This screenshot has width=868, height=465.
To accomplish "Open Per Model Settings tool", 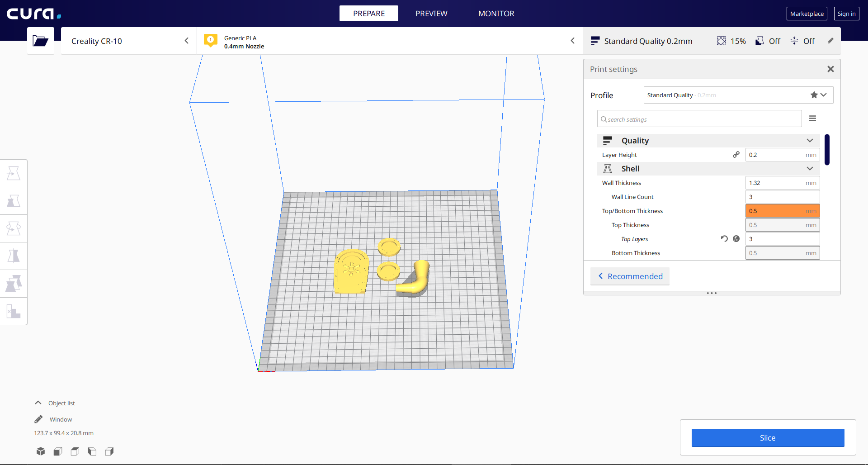I will [14, 284].
